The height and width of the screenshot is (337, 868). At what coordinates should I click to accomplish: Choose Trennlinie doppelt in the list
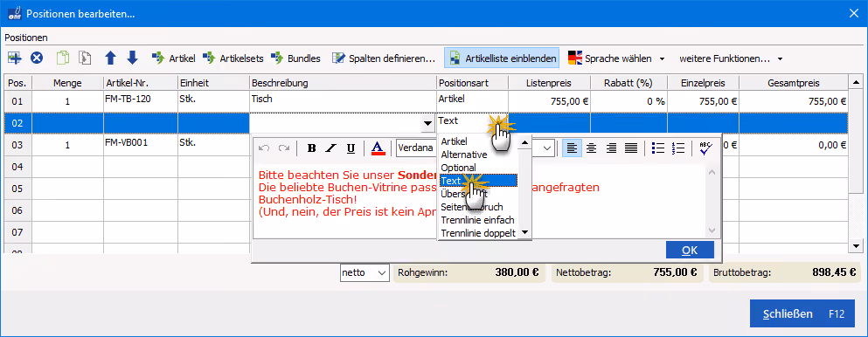point(479,233)
